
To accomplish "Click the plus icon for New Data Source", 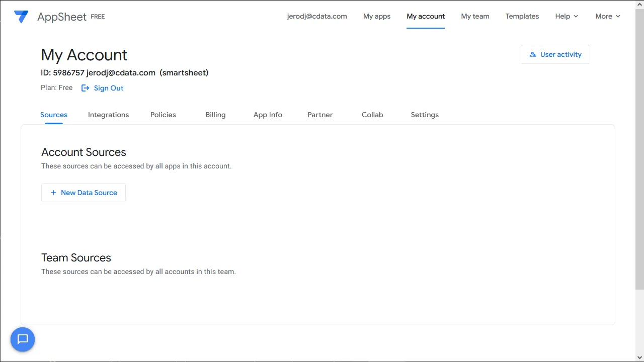I will pyautogui.click(x=53, y=193).
